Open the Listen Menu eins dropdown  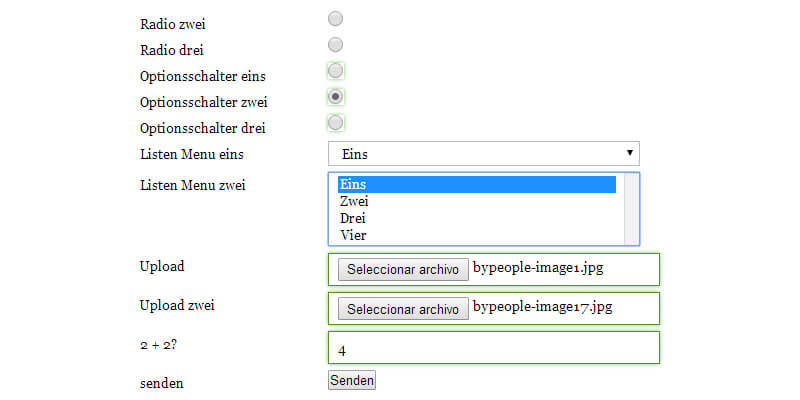tap(483, 153)
